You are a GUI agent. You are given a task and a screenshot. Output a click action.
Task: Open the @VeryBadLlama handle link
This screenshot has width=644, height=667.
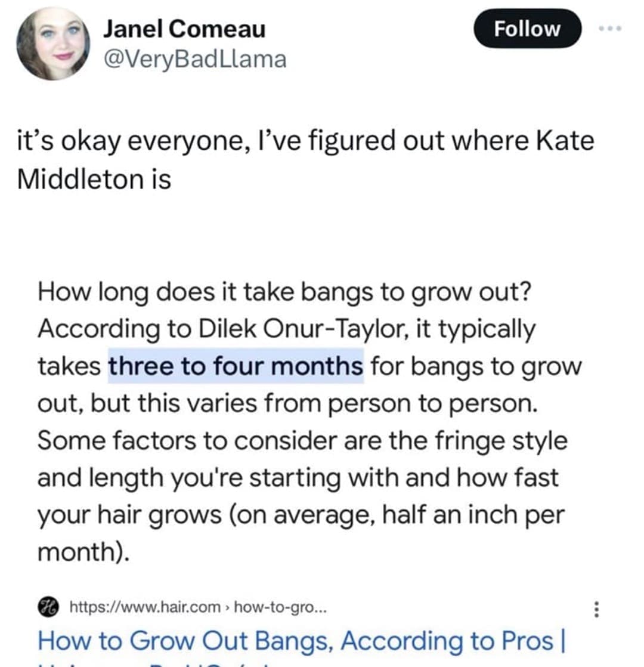(194, 58)
